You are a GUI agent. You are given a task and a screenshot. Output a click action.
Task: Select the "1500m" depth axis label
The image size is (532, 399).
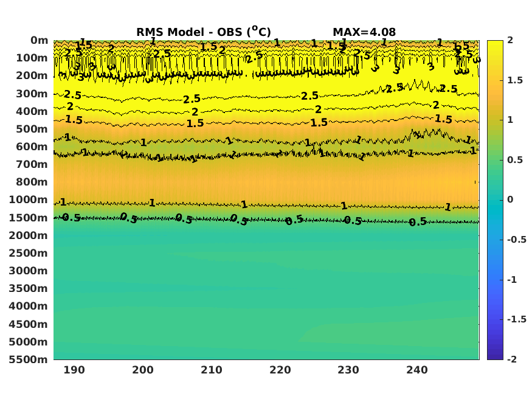coord(29,218)
